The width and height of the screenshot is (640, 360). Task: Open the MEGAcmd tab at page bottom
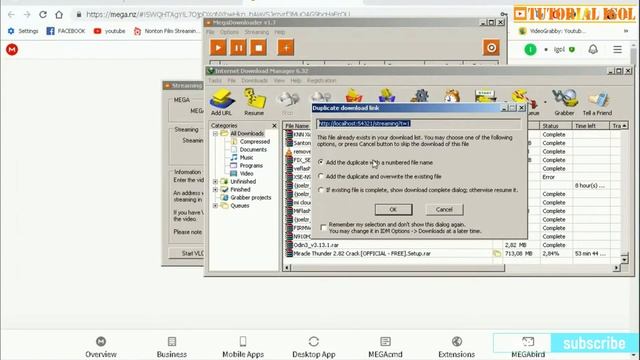(x=385, y=347)
